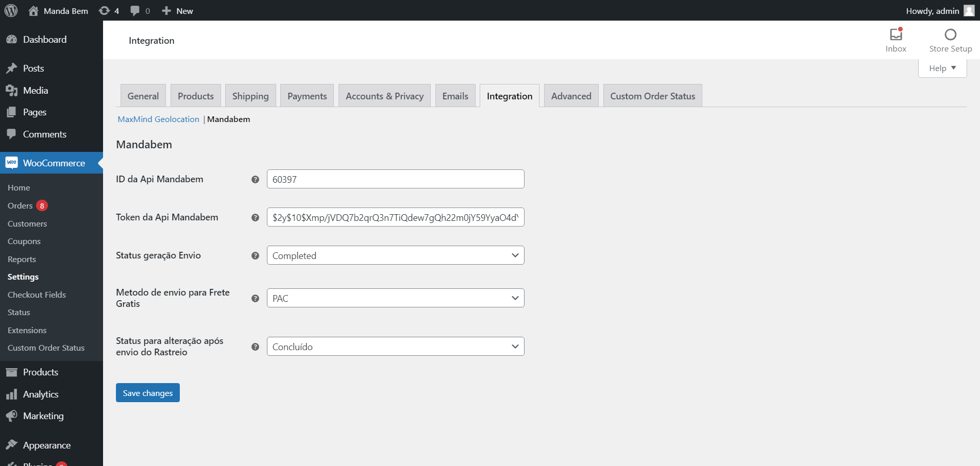Open the MaxMind Geolocation link
Viewport: 980px width, 466px height.
(x=159, y=119)
